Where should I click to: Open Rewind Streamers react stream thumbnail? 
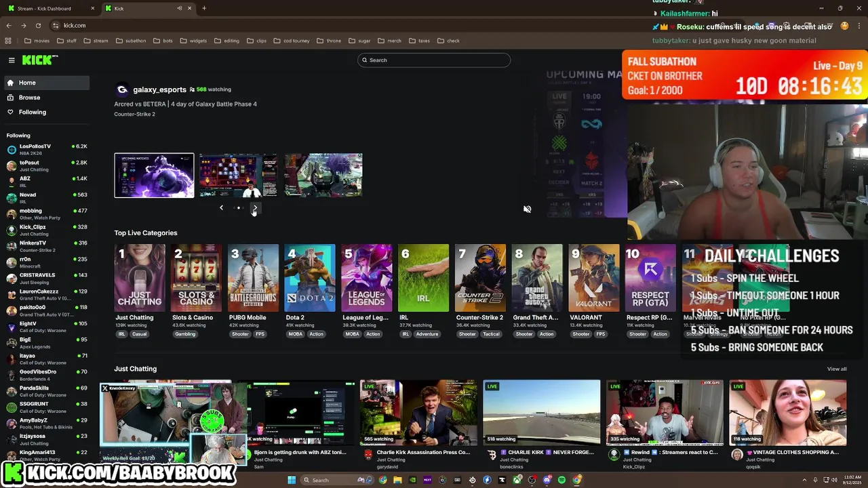[x=665, y=413]
